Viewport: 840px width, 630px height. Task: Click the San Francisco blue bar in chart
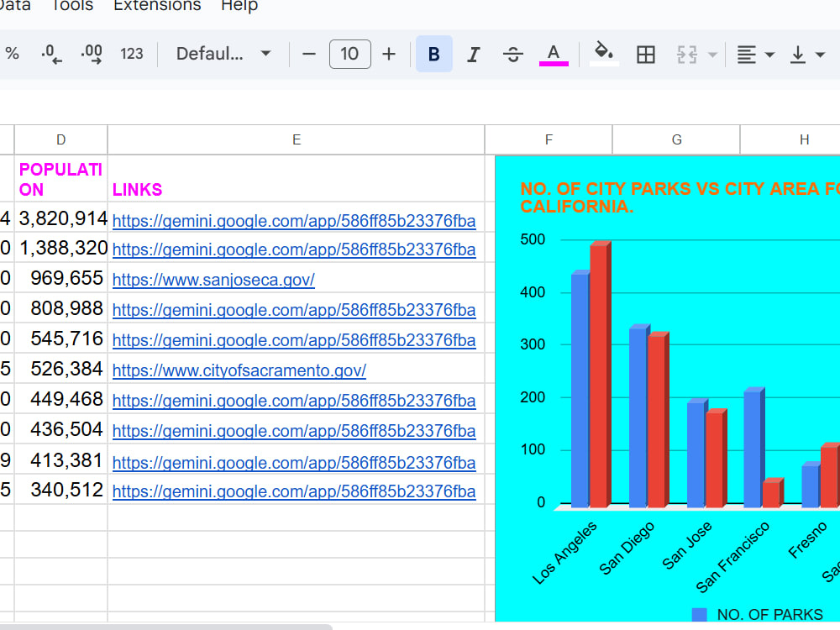click(x=753, y=448)
